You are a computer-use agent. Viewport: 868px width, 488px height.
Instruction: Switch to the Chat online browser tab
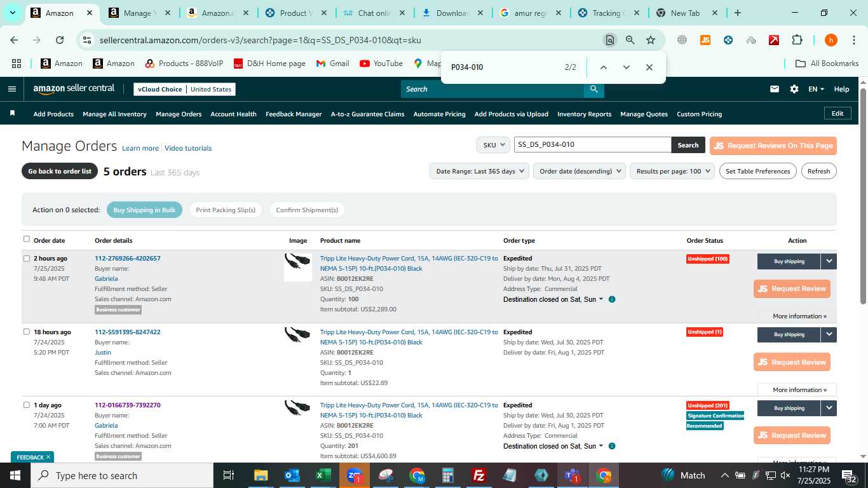pos(374,13)
